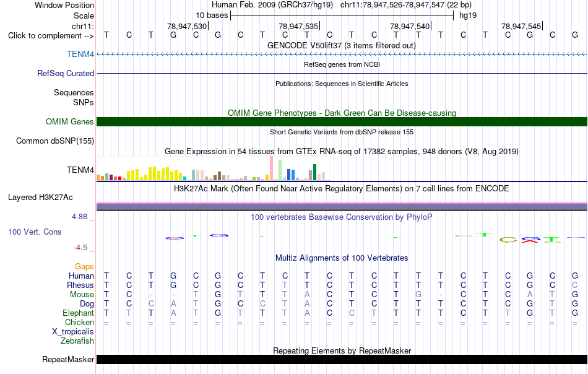The width and height of the screenshot is (588, 374).
Task: Select the Common dbSNP(155) track label
Action: pyautogui.click(x=55, y=141)
